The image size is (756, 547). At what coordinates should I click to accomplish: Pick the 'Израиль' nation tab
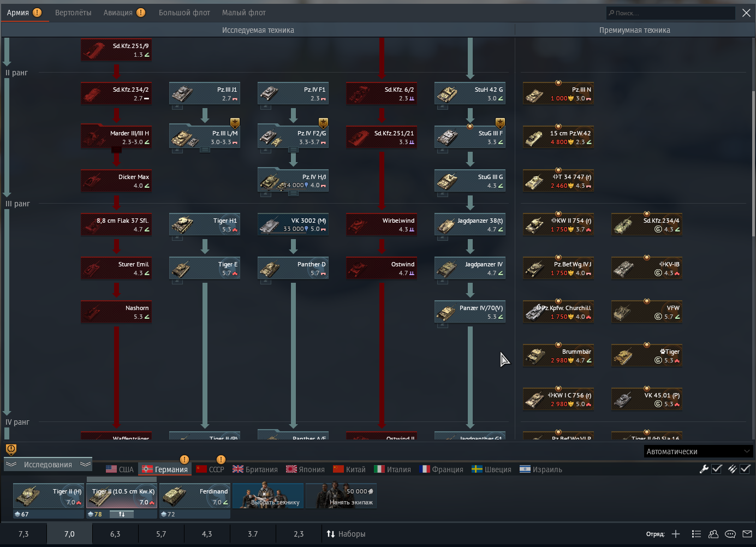point(540,469)
